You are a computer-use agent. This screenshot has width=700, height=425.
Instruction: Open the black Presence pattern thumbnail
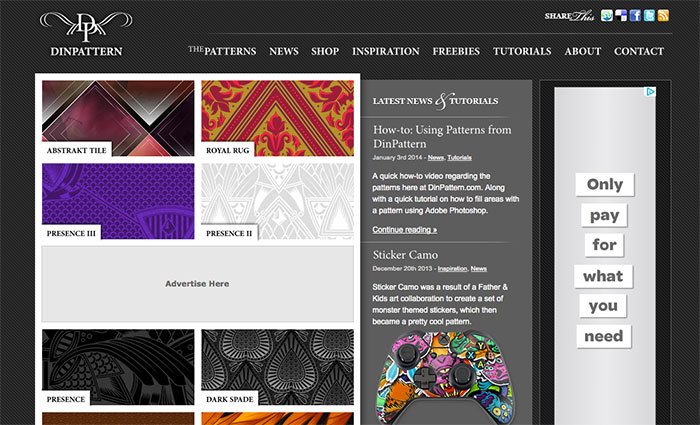[x=118, y=367]
